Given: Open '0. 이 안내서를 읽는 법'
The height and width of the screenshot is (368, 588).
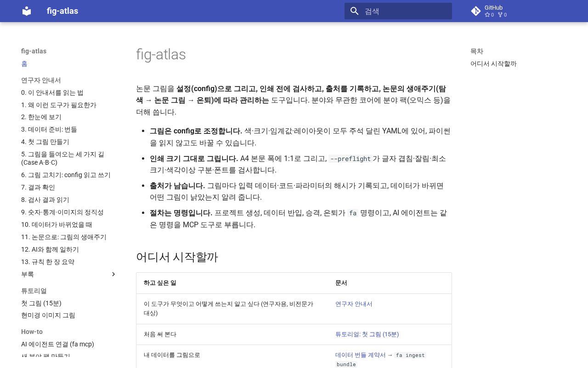Looking at the screenshot, I should [52, 92].
